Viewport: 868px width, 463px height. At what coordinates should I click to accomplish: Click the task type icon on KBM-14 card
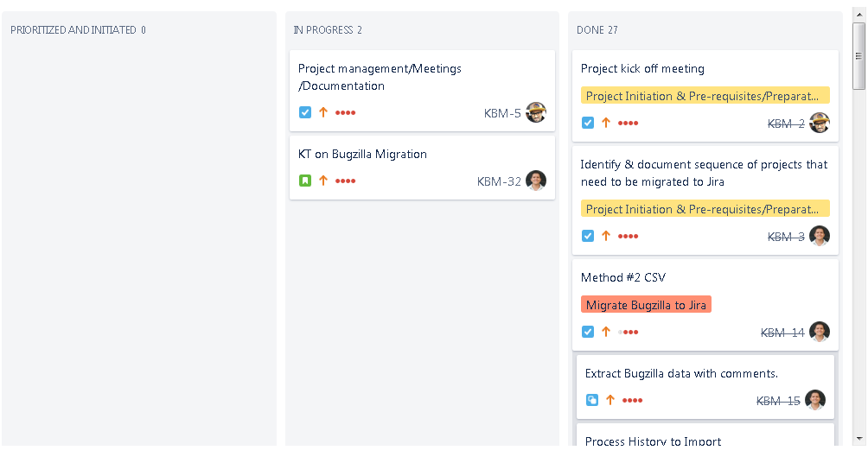tap(588, 332)
